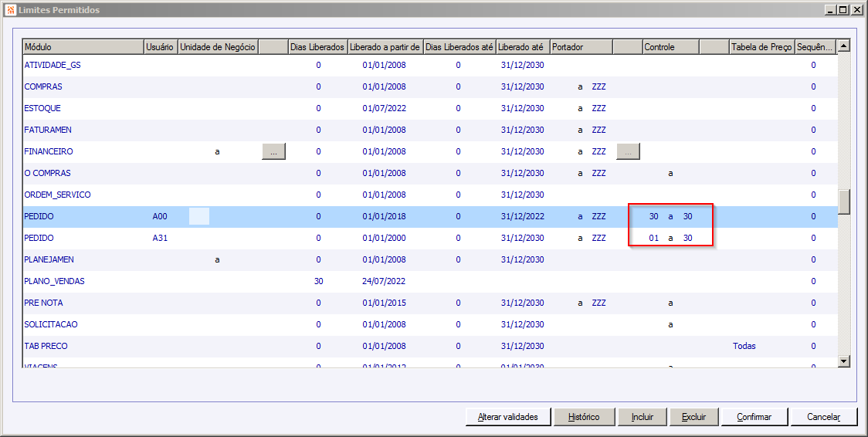Click the Incluir button
The image size is (868, 437).
pos(643,417)
